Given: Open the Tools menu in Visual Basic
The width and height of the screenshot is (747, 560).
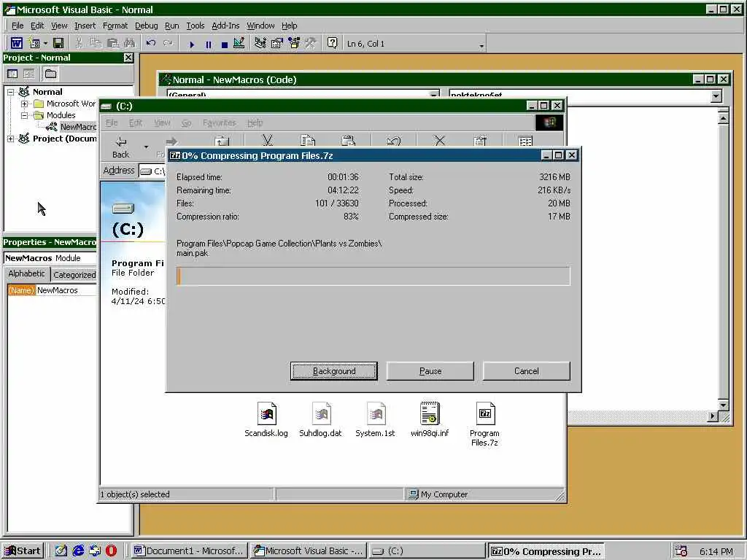Looking at the screenshot, I should 196,26.
